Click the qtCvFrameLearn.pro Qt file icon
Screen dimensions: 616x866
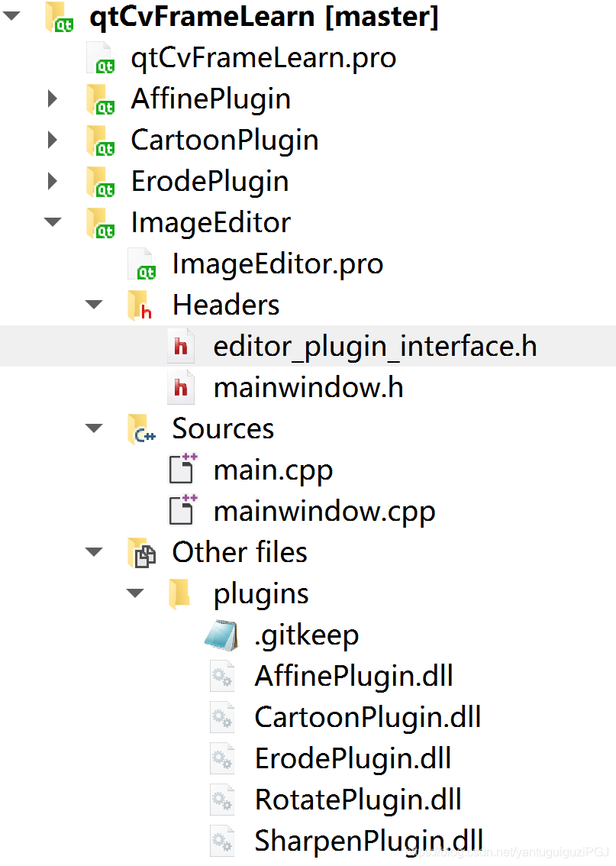pos(101,58)
